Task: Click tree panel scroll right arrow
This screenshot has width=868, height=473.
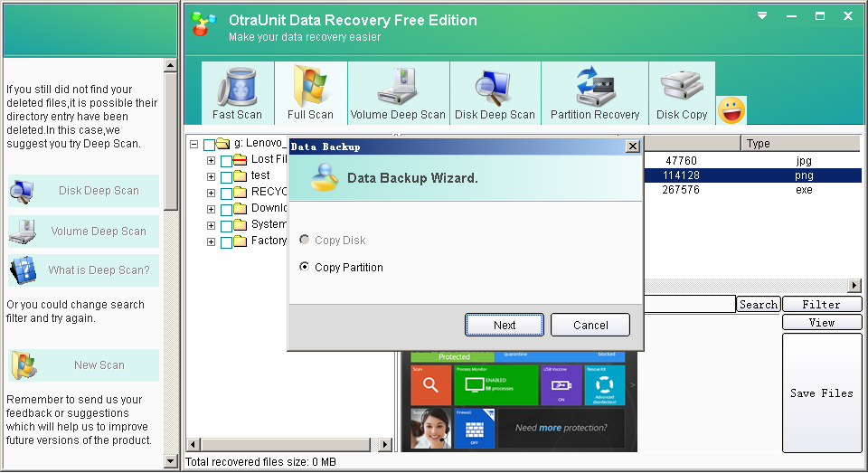Action: [x=385, y=444]
